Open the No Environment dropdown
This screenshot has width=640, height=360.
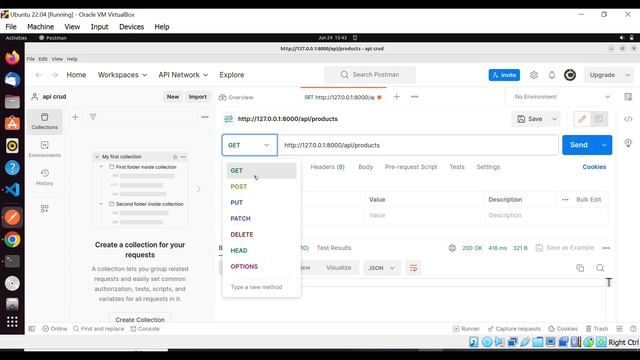click(x=562, y=97)
